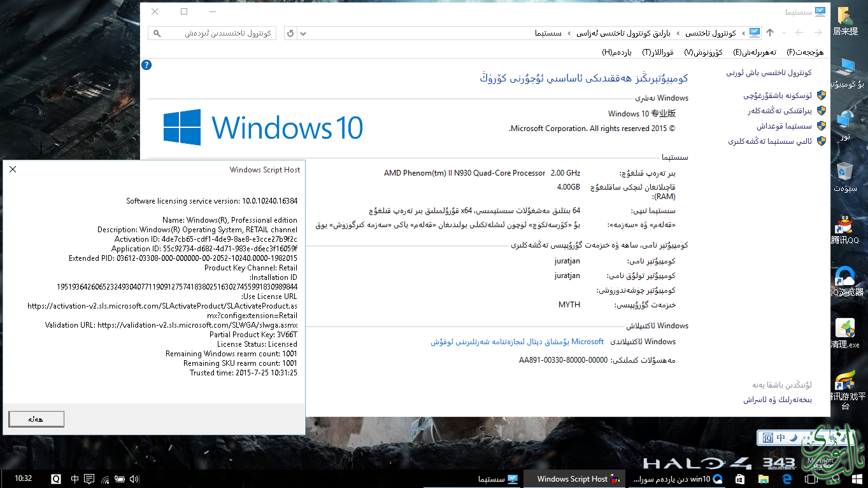The width and height of the screenshot is (868, 488).
Task: Click the "License Status: Licensed" line
Action: (257, 344)
